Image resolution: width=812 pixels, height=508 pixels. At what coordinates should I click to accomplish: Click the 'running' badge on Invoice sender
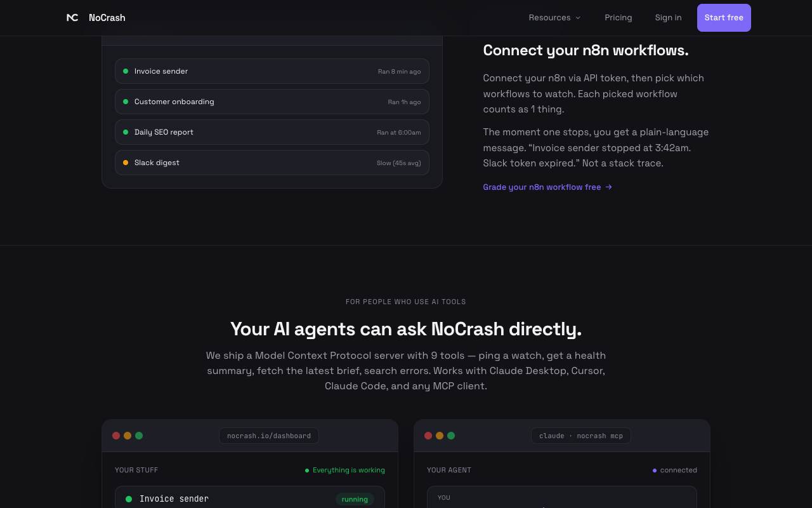click(355, 499)
